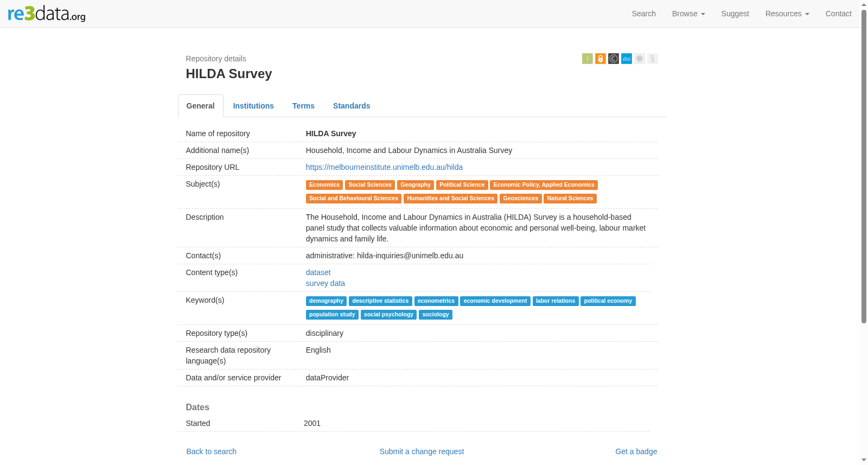The height and width of the screenshot is (465, 868).
Task: Open the melbourneinstitute.unimelb.edu.au/hilda repository URL
Action: click(x=384, y=167)
